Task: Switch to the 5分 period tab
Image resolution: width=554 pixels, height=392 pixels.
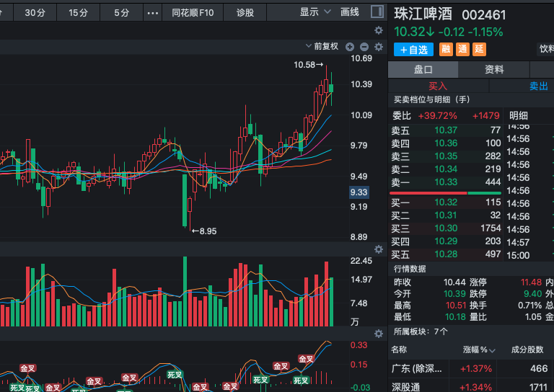Action: coord(121,13)
